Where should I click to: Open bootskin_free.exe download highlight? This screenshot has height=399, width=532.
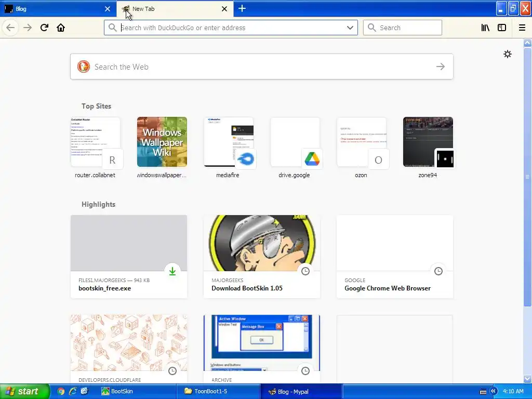coord(129,257)
